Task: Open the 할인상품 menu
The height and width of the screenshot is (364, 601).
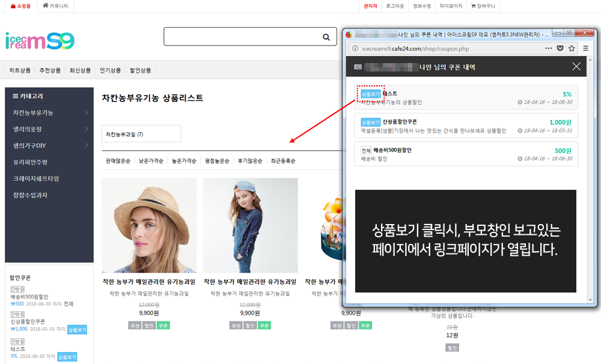Action: click(x=140, y=70)
